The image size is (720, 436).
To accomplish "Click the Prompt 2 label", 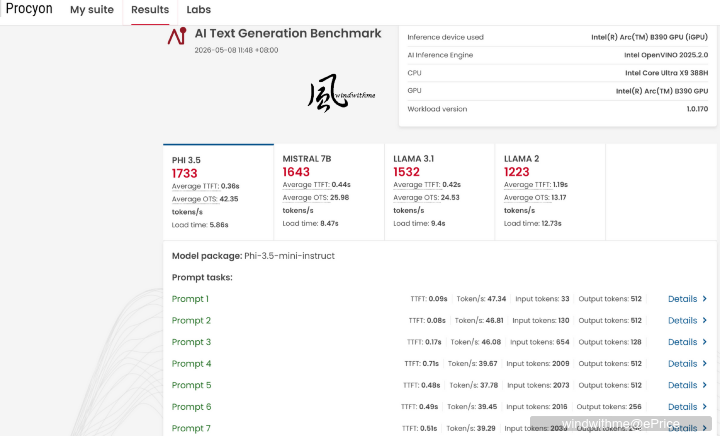I will [191, 321].
